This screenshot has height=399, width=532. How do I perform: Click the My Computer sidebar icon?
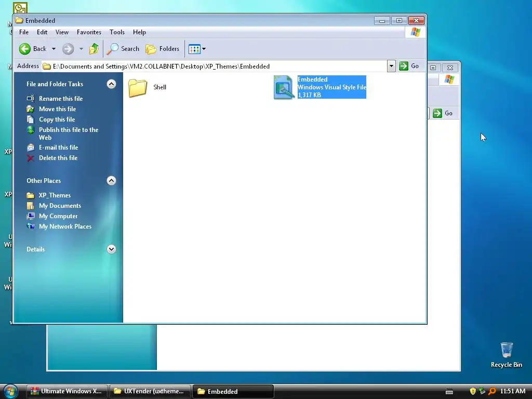pos(31,216)
